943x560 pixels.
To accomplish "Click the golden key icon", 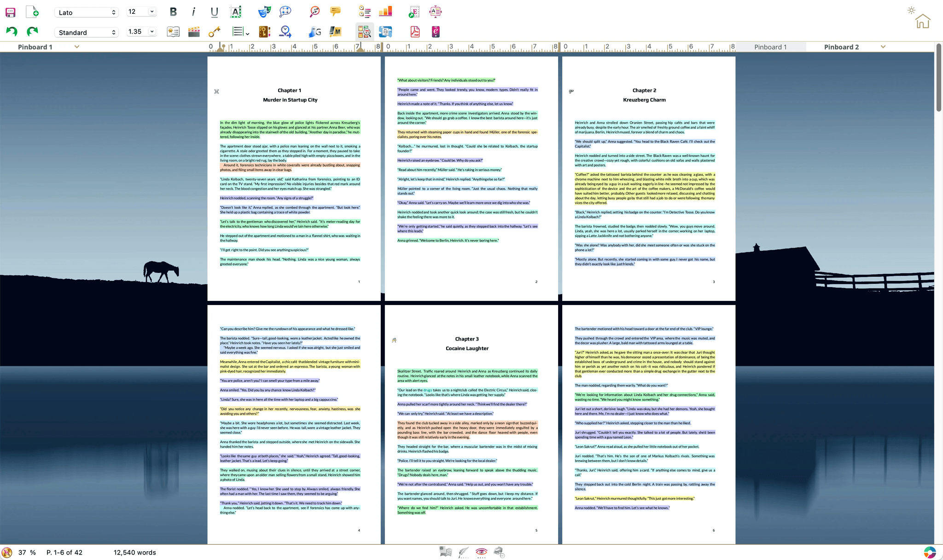I will tap(214, 32).
